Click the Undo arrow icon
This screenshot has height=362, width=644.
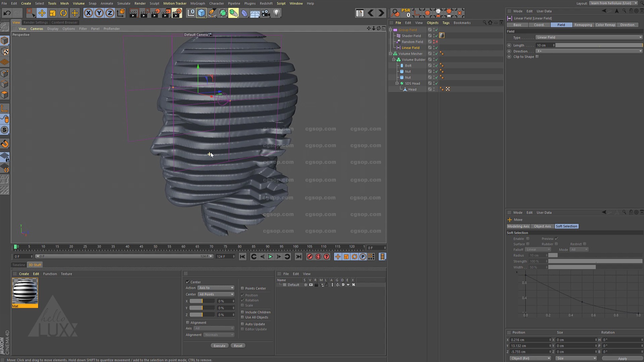[x=7, y=13]
